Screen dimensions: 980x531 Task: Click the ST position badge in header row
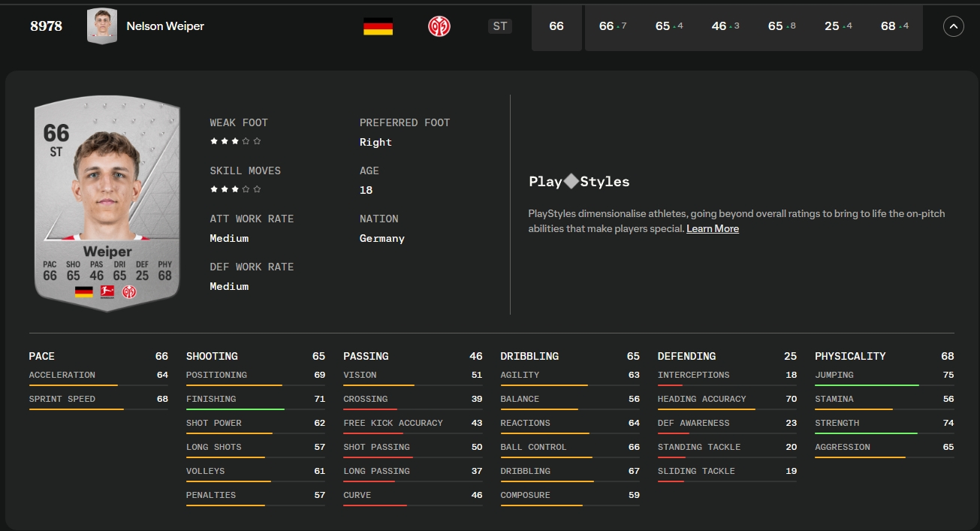point(500,26)
